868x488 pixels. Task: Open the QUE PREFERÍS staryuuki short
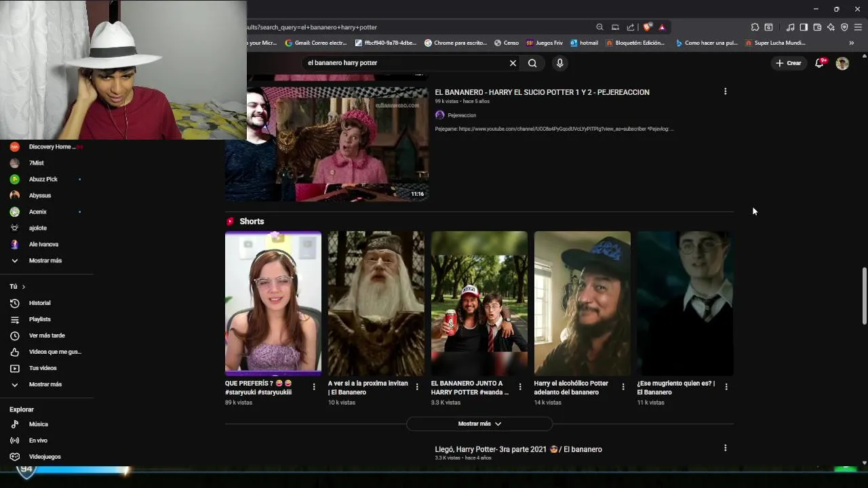[273, 304]
